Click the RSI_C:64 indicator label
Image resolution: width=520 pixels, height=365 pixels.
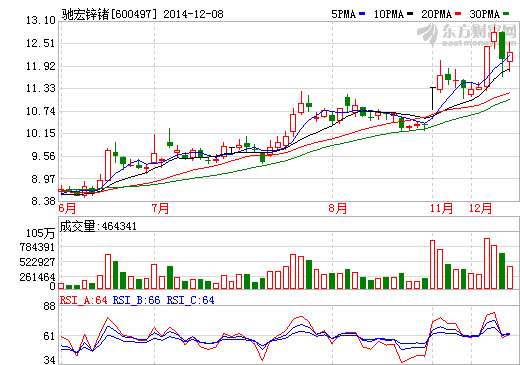(190, 300)
